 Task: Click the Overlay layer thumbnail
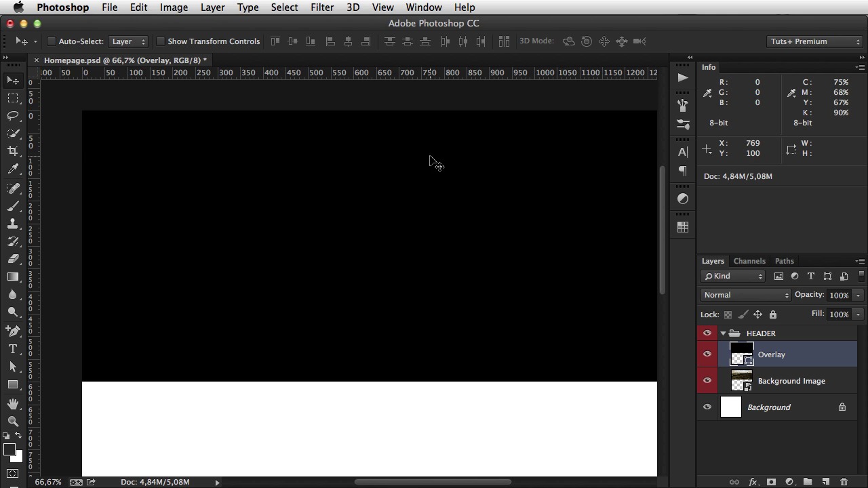coord(741,354)
